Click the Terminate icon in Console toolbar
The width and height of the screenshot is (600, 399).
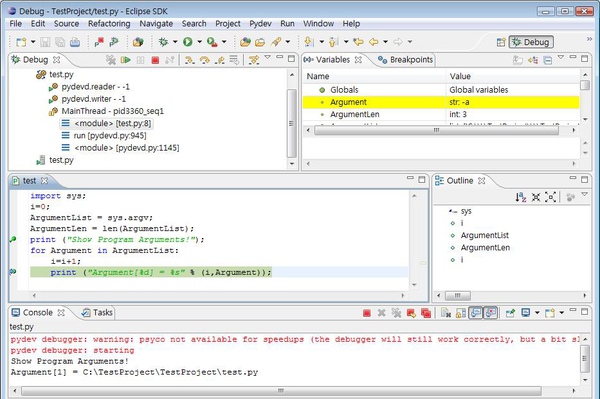(x=367, y=313)
